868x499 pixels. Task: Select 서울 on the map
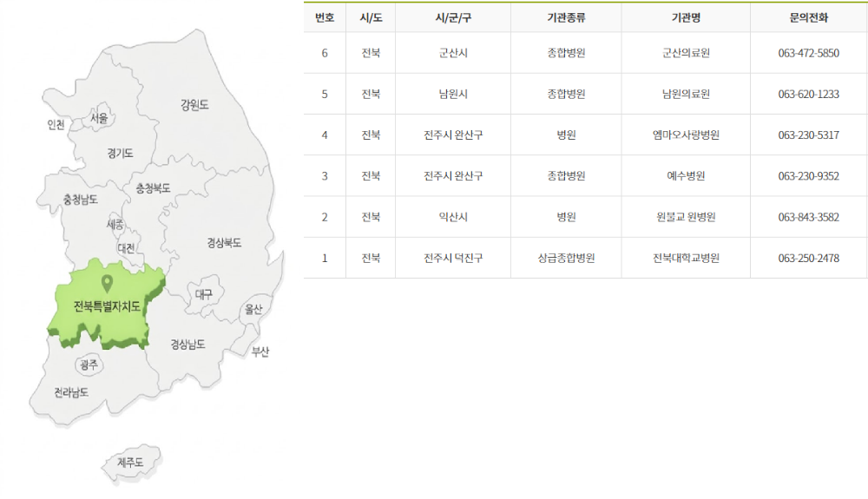tap(100, 118)
